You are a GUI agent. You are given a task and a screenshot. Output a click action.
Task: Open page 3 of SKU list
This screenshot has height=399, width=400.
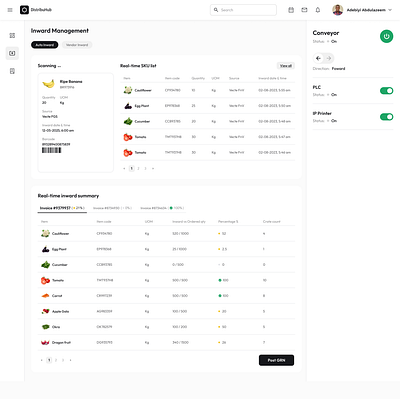[x=145, y=169]
